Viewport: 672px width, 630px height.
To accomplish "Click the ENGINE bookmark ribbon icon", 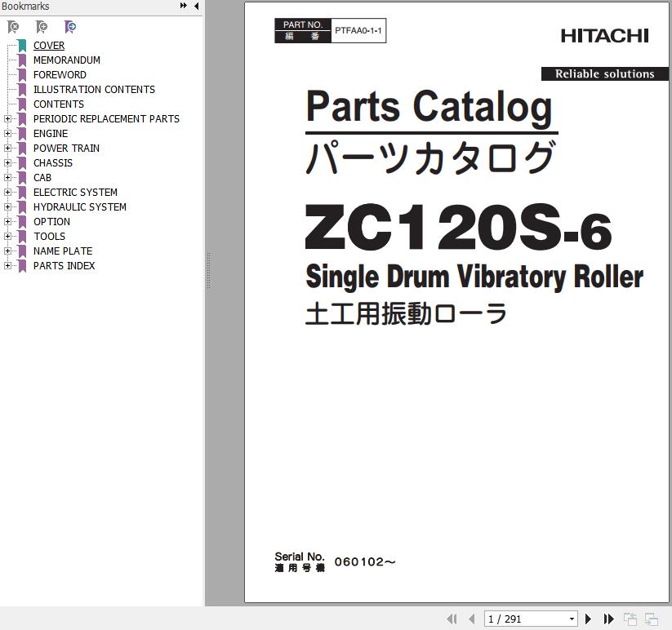I will (x=22, y=134).
